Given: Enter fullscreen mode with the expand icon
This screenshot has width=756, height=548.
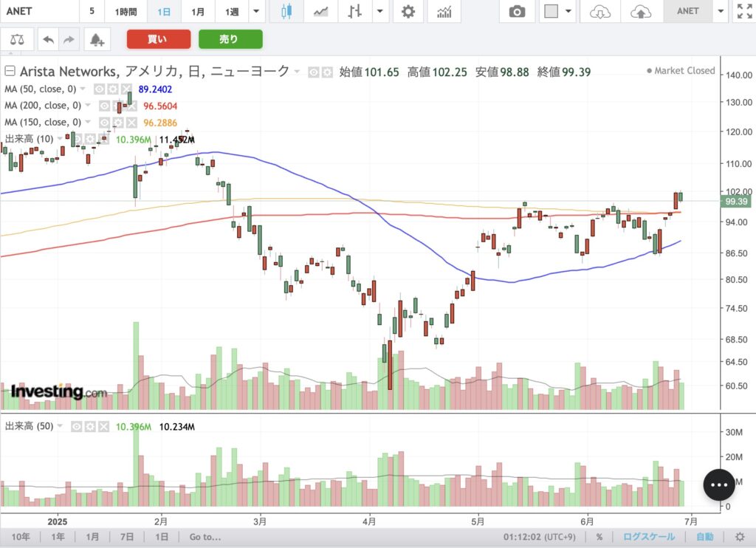Looking at the screenshot, I should click(x=744, y=12).
